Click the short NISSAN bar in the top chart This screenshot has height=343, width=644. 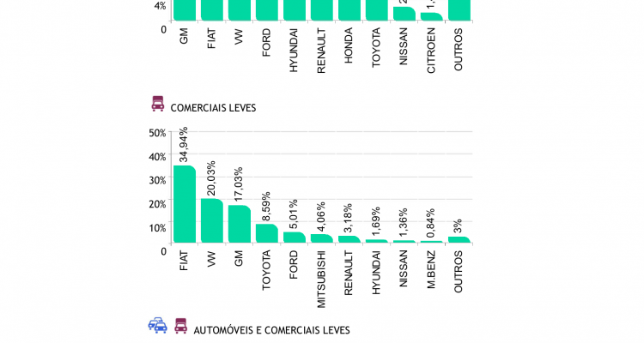404,14
